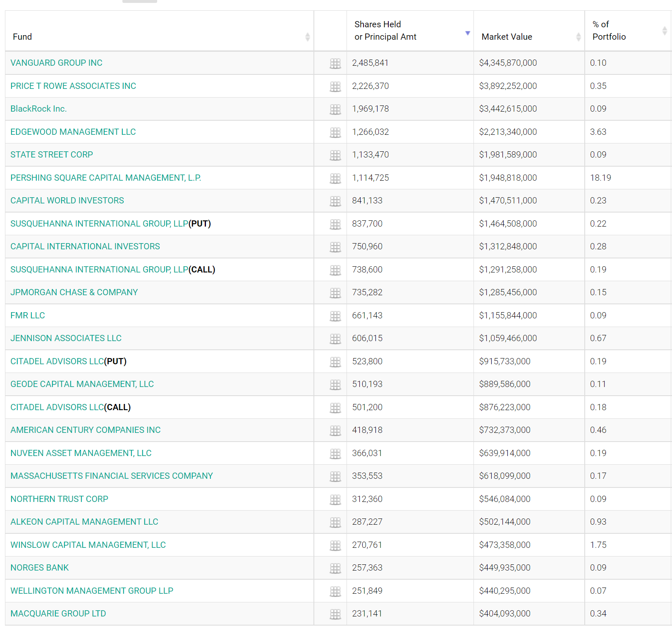
Task: Open GEODE CAPITAL MANAGEMENT, LLC link
Action: click(x=82, y=384)
